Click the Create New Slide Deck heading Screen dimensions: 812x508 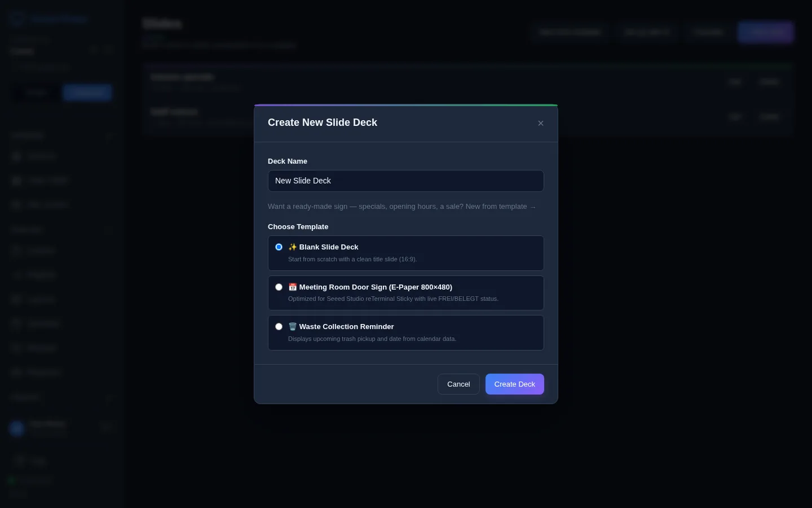[x=323, y=122]
